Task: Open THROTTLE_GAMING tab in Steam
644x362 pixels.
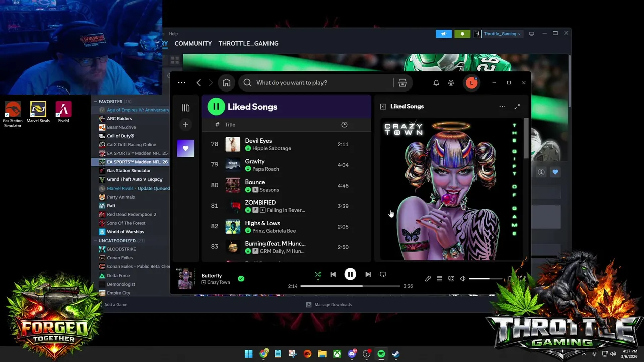Action: tap(249, 44)
